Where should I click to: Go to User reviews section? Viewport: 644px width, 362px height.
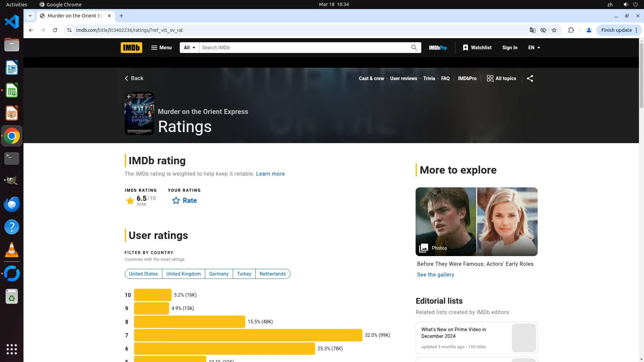click(404, 78)
